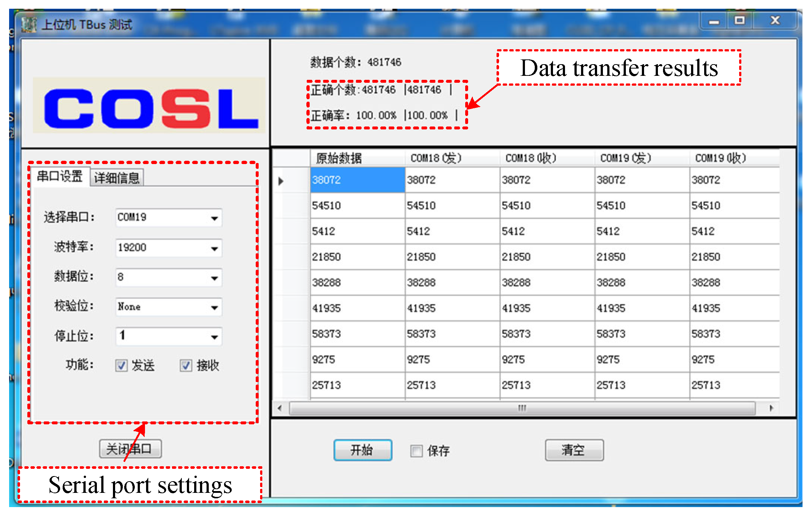Open the parity dropdown showing None
The height and width of the screenshot is (514, 812).
[214, 308]
